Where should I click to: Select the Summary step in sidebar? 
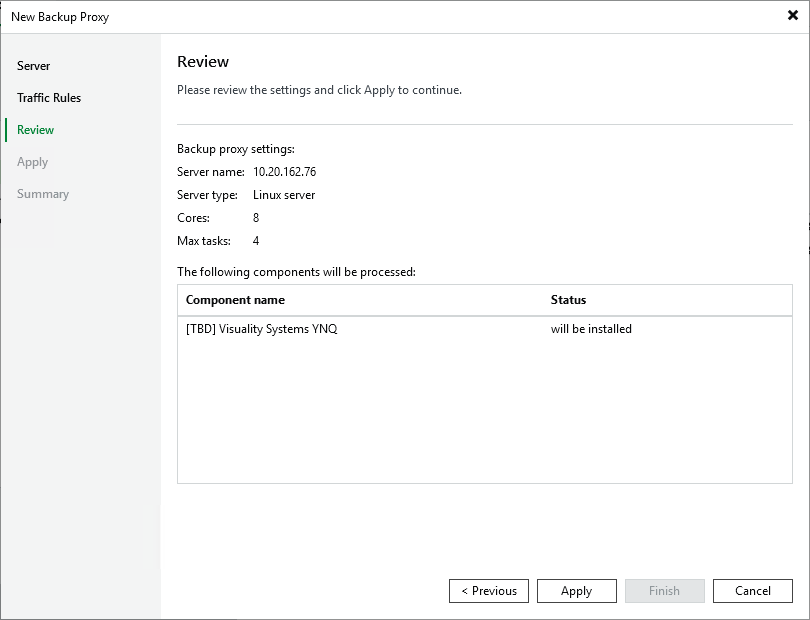43,194
